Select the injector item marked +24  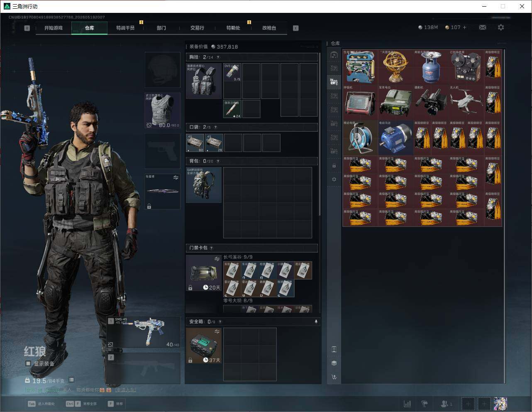pos(232,109)
